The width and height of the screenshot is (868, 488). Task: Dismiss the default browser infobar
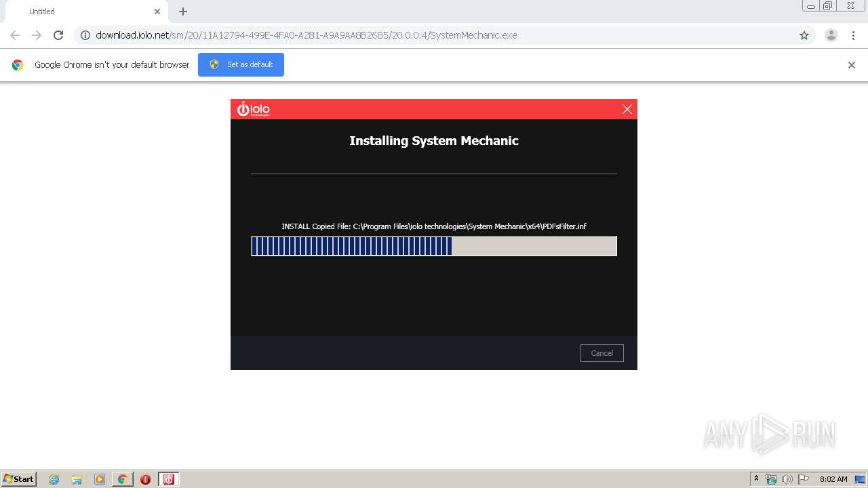point(852,65)
